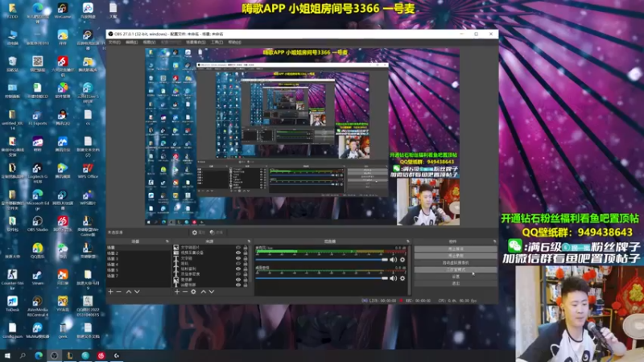Undock Audio Mixer panel via header icon
Viewport: 644px width, 362px height.
click(x=408, y=241)
